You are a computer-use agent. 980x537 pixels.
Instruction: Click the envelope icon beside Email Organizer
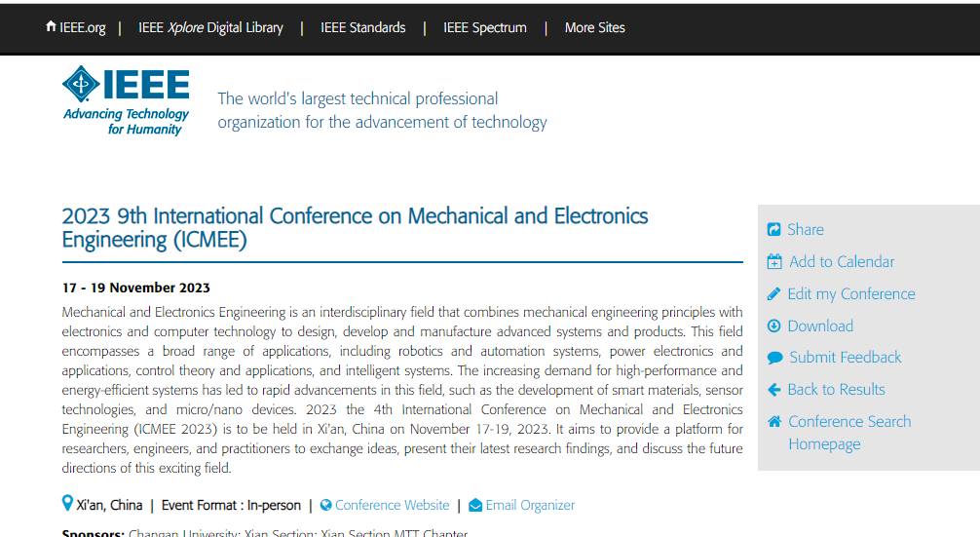tap(475, 505)
